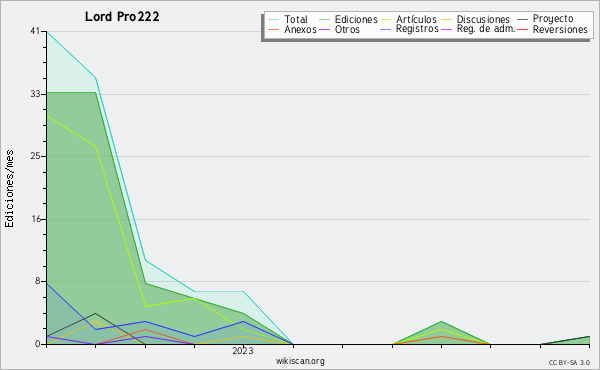This screenshot has width=600, height=370.
Task: Click the Ediciones legend label
Action: tap(356, 19)
